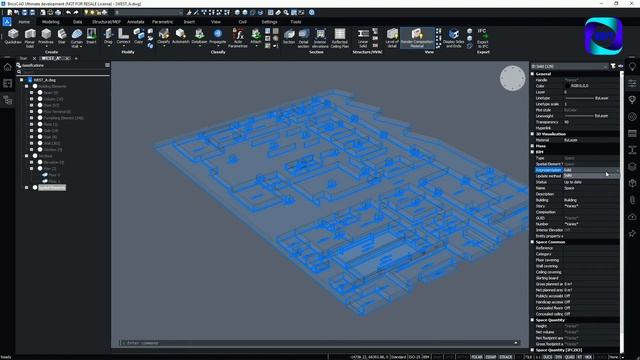Toggle visibility circle of Wall row

pos(40,143)
